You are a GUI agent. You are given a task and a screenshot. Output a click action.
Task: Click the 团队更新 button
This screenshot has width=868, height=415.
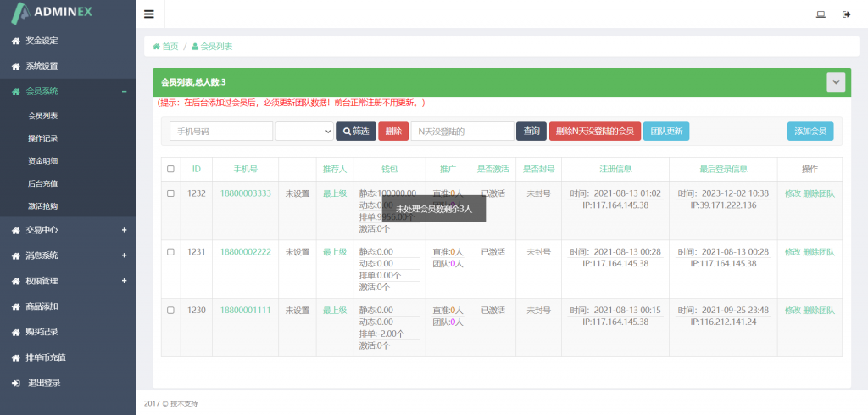665,131
